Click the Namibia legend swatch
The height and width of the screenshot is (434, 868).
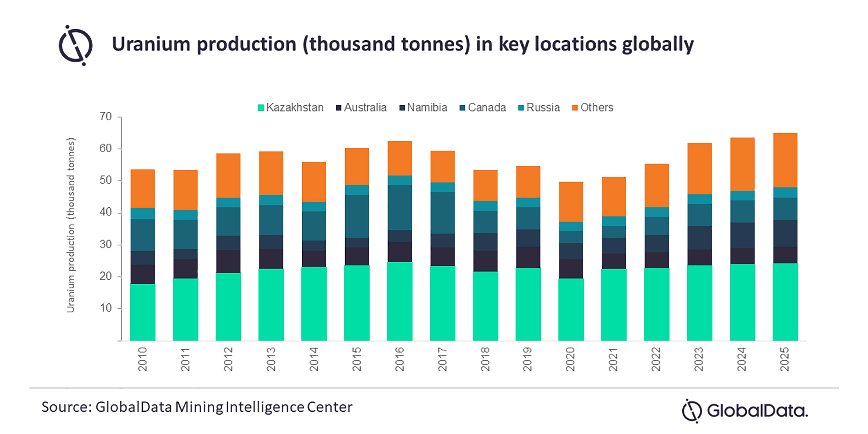click(x=402, y=108)
